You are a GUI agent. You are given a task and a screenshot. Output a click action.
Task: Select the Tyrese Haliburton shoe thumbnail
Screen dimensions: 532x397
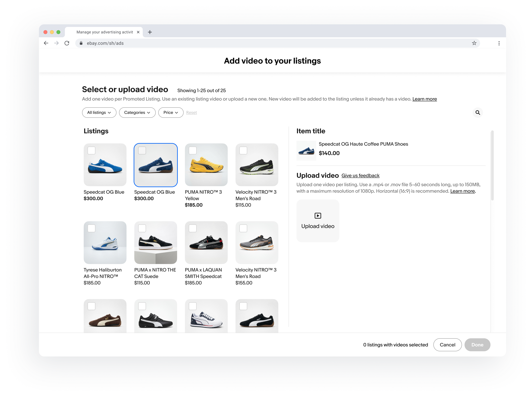pyautogui.click(x=105, y=243)
